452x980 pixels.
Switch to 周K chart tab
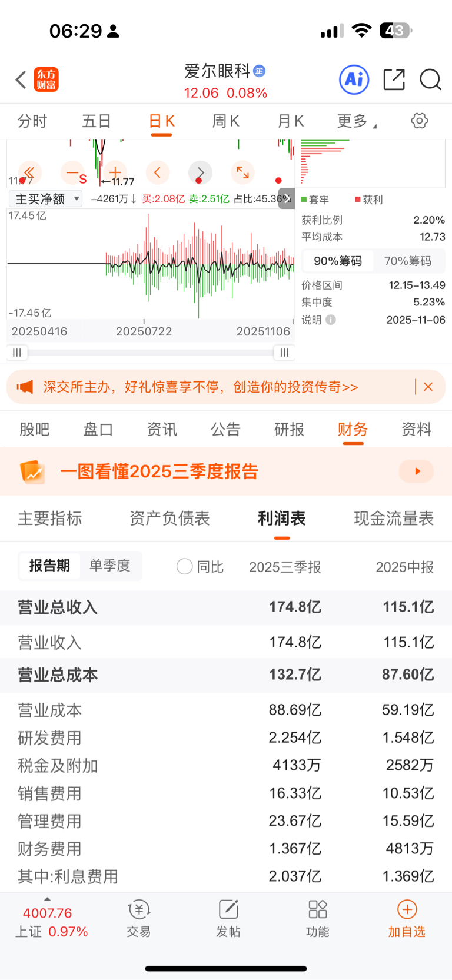coord(225,121)
